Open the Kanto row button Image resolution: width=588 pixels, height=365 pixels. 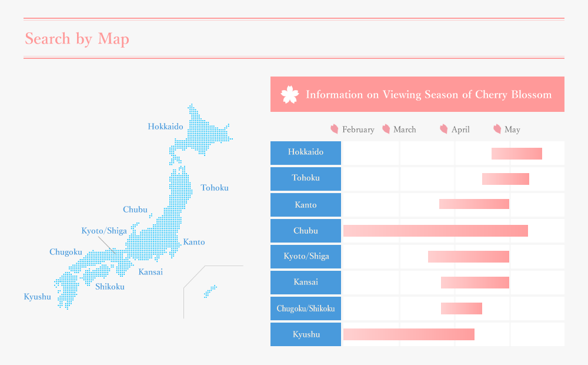click(306, 205)
